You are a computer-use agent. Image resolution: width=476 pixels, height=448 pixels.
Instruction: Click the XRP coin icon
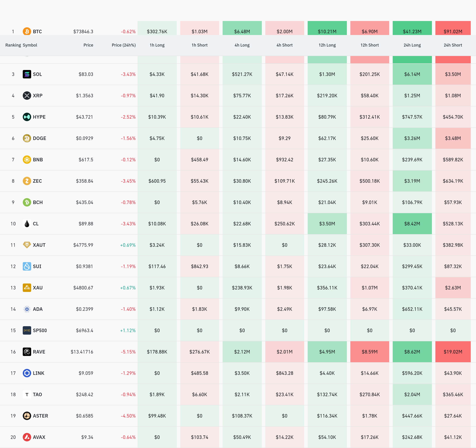coord(27,96)
